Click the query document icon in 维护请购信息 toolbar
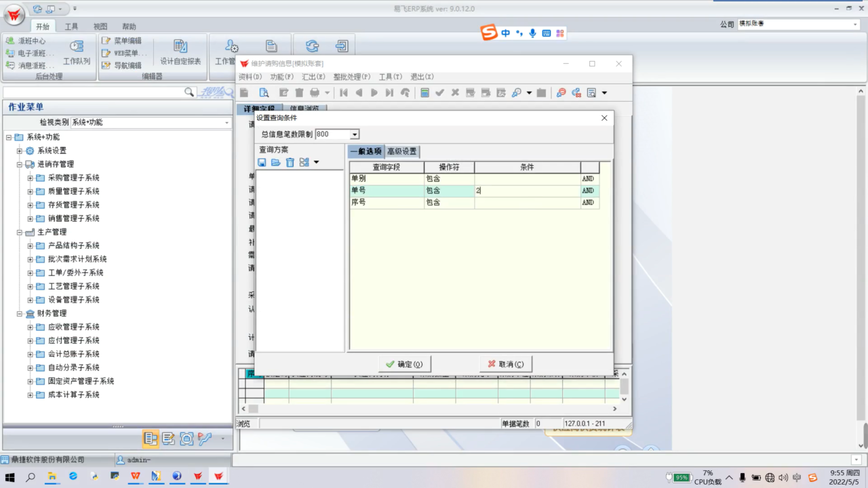This screenshot has height=488, width=868. click(x=264, y=93)
